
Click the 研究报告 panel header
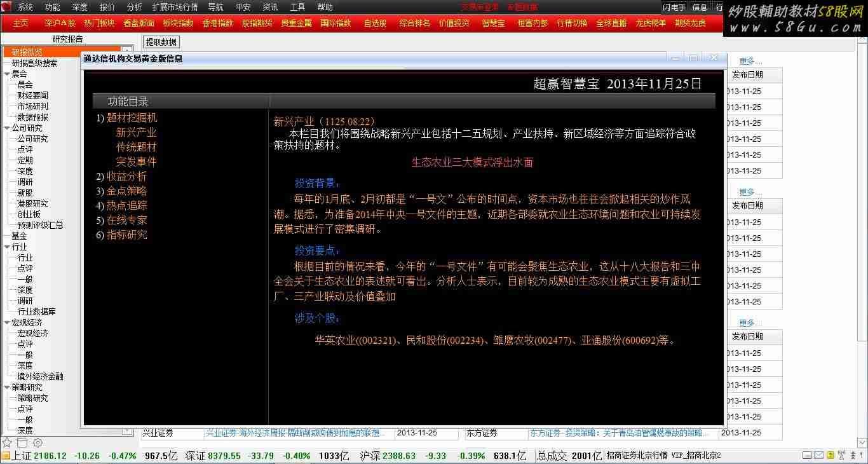(67, 39)
